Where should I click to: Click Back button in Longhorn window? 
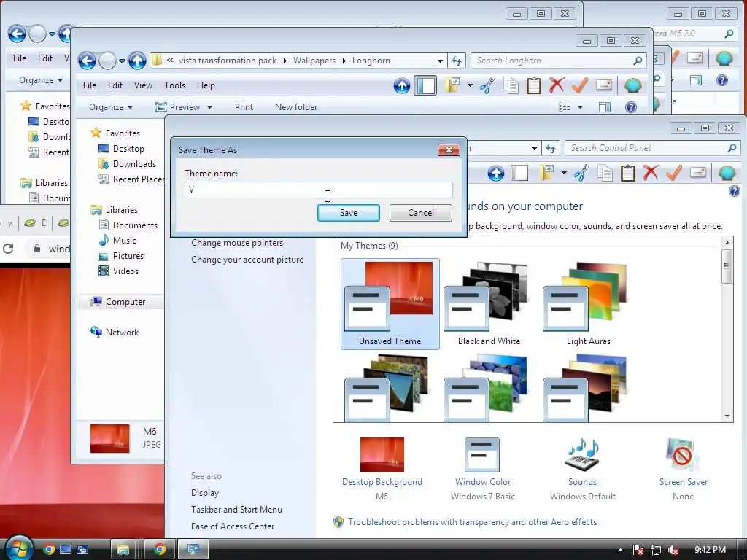coord(87,61)
